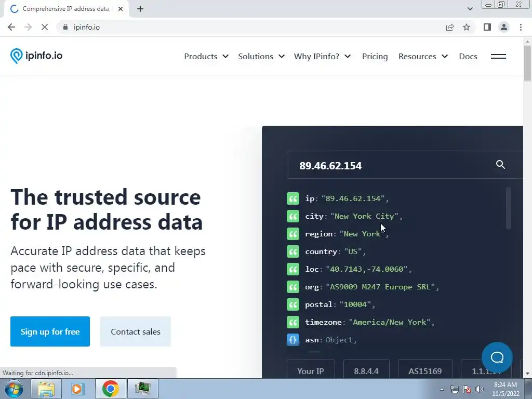
Task: Click the Chrome taskbar icon
Action: pos(110,389)
